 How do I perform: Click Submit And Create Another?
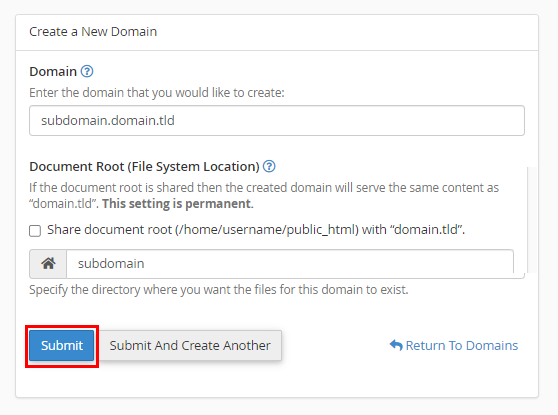[x=190, y=345]
